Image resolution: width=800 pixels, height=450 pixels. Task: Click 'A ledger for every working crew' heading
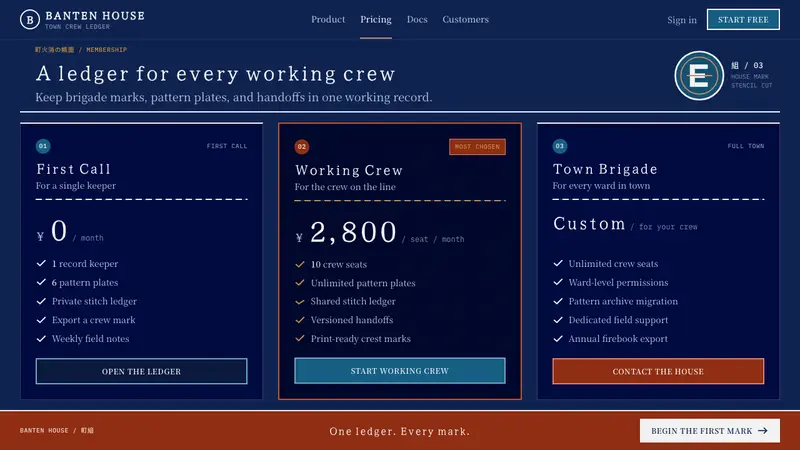point(216,74)
